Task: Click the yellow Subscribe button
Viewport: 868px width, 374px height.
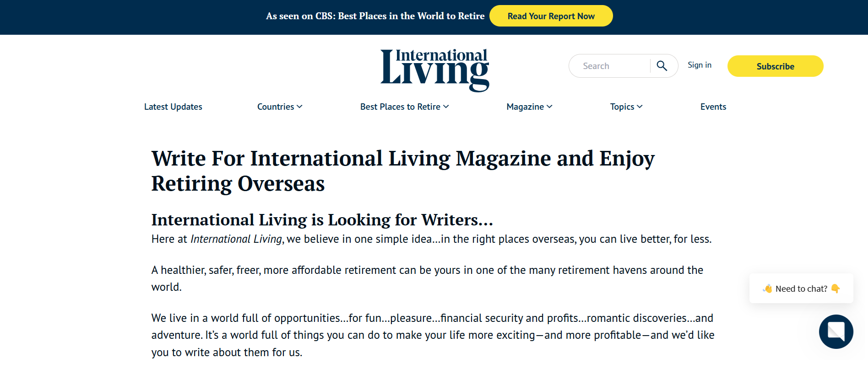Action: [775, 66]
